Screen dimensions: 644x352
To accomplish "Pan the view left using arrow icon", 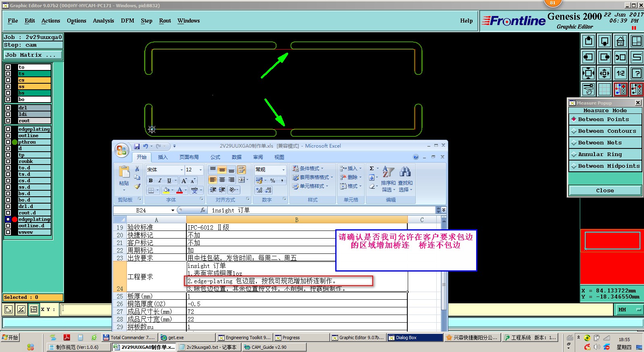I will pos(588,57).
